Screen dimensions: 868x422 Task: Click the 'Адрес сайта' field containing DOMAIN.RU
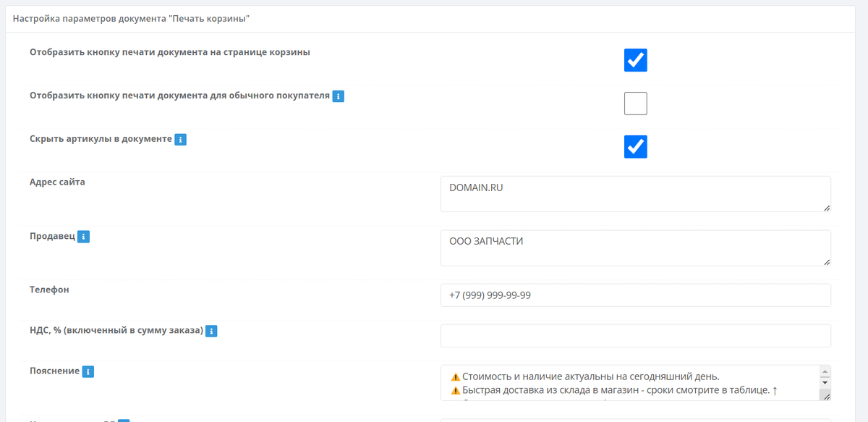(636, 194)
